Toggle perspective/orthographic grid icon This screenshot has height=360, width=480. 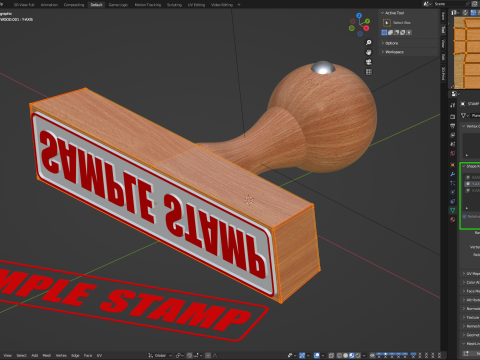pyautogui.click(x=369, y=72)
